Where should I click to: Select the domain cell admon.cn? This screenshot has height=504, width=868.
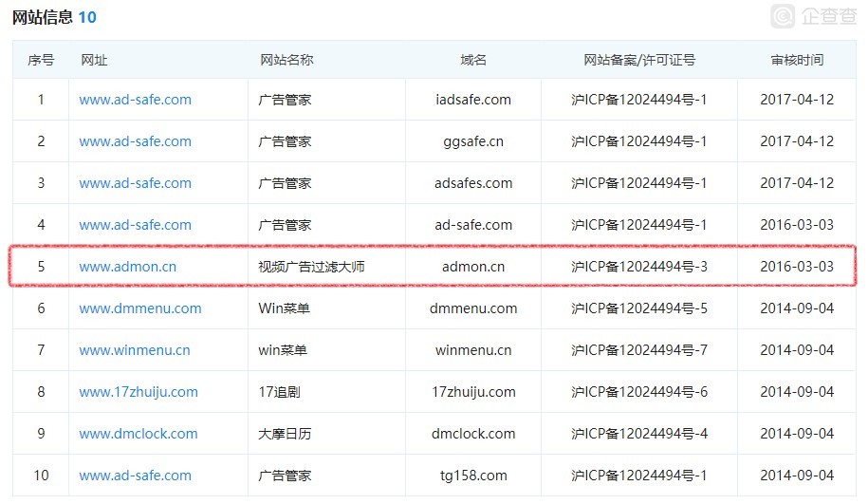473,267
